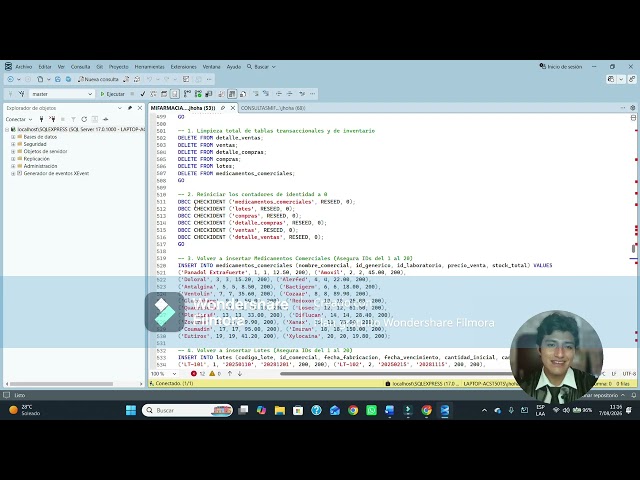This screenshot has height=480, width=640.
Task: Click the refresh icon in Object Explorer
Action: [x=84, y=119]
